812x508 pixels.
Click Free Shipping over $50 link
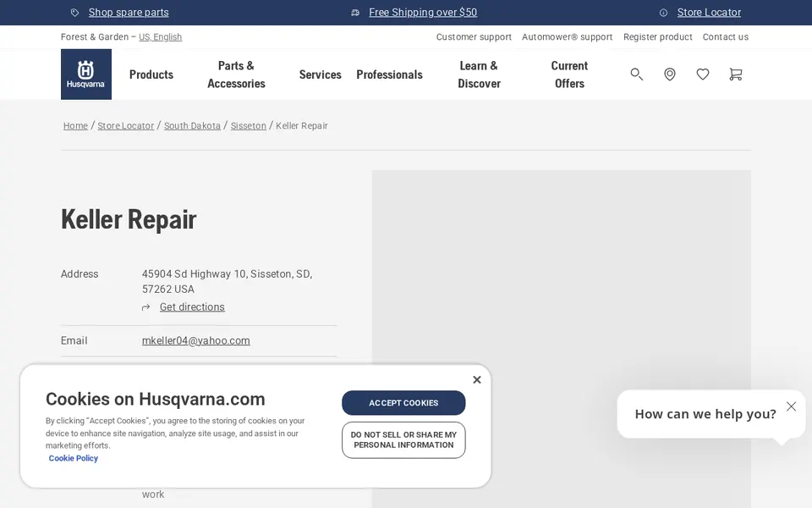click(423, 13)
